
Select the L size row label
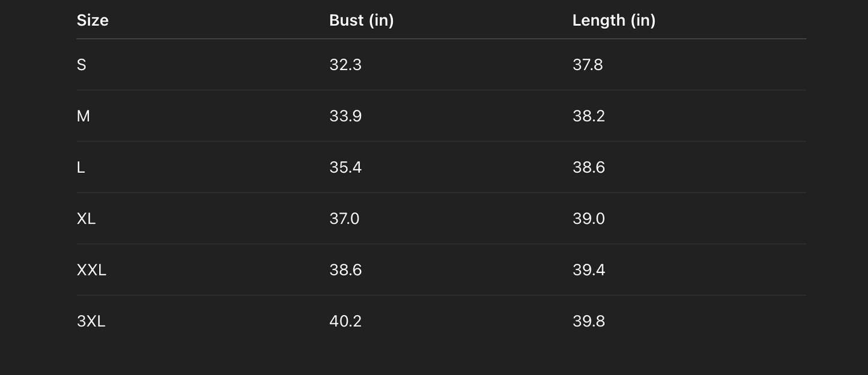click(x=81, y=167)
